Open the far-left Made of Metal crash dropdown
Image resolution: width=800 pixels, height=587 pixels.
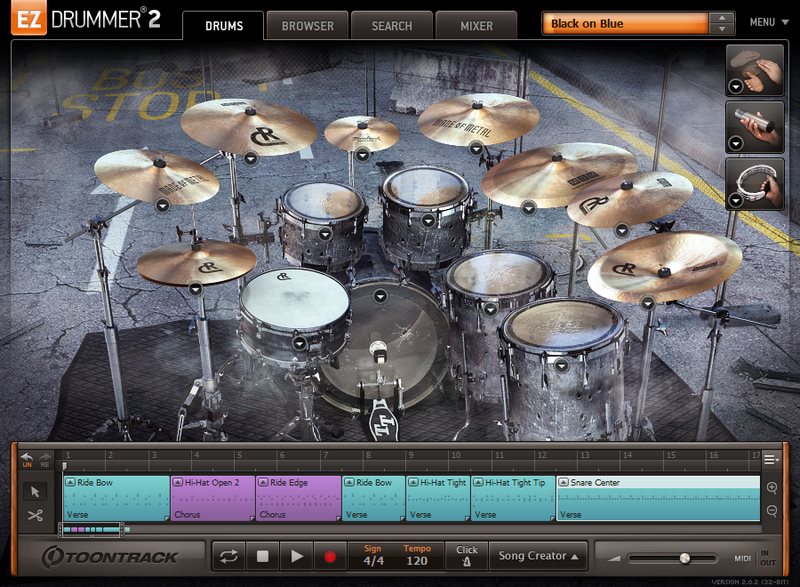pos(162,206)
